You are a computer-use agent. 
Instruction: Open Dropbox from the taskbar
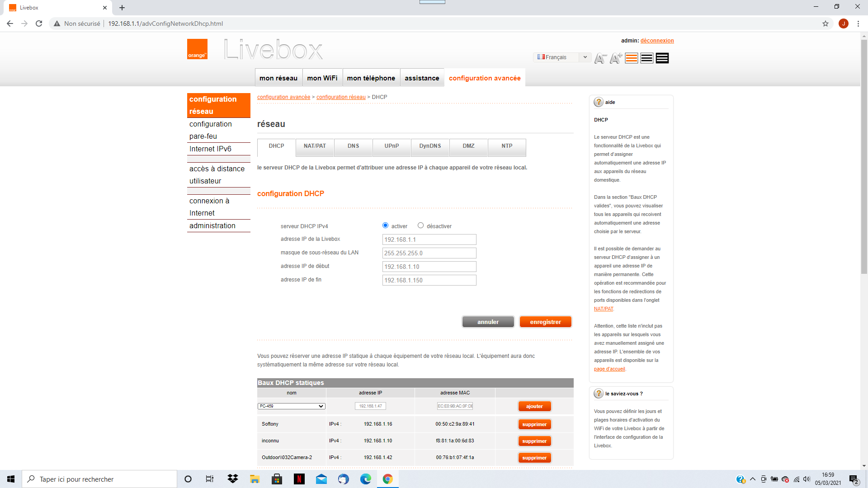[232, 479]
